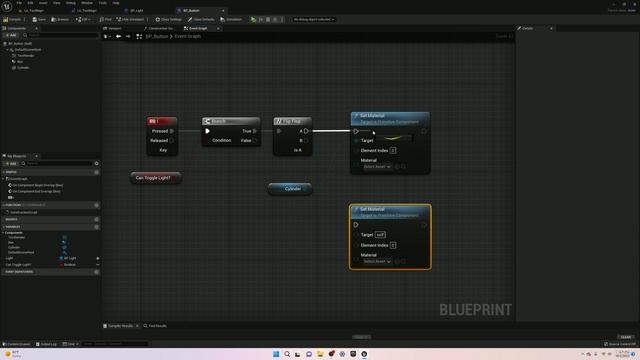This screenshot has width=640, height=360.
Task: Click the Find toolbar button
Action: (106, 19)
